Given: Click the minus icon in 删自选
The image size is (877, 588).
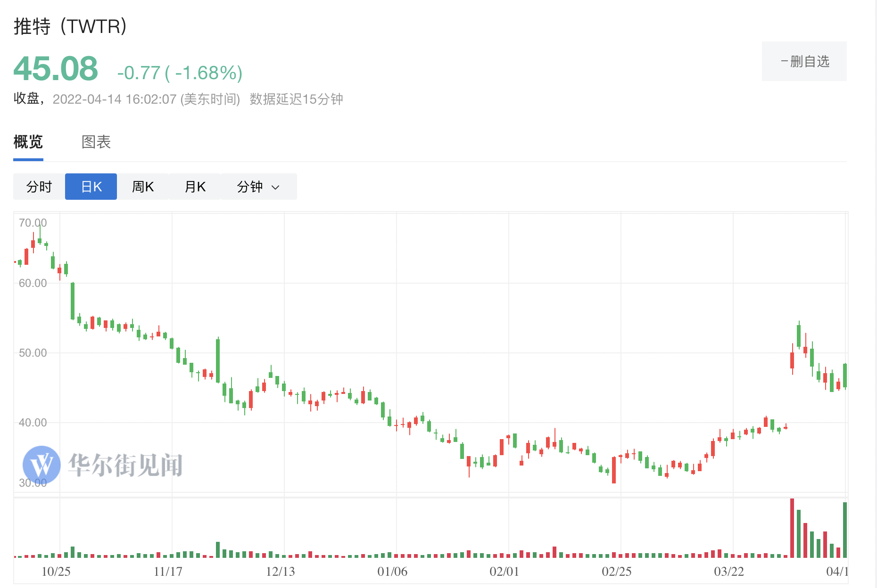Looking at the screenshot, I should [x=784, y=62].
